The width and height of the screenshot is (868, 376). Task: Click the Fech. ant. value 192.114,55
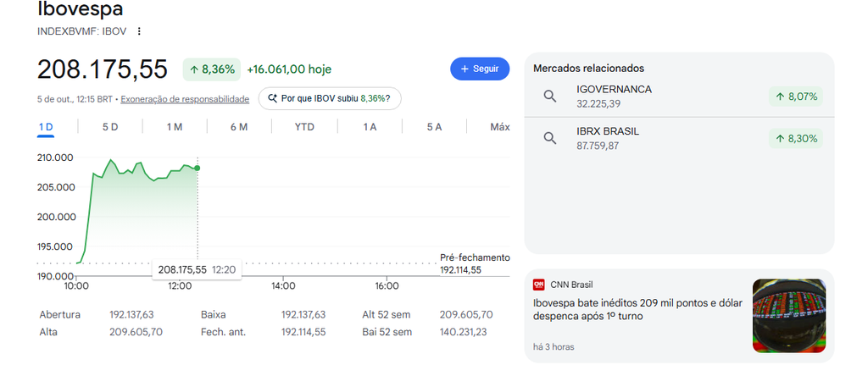(303, 332)
